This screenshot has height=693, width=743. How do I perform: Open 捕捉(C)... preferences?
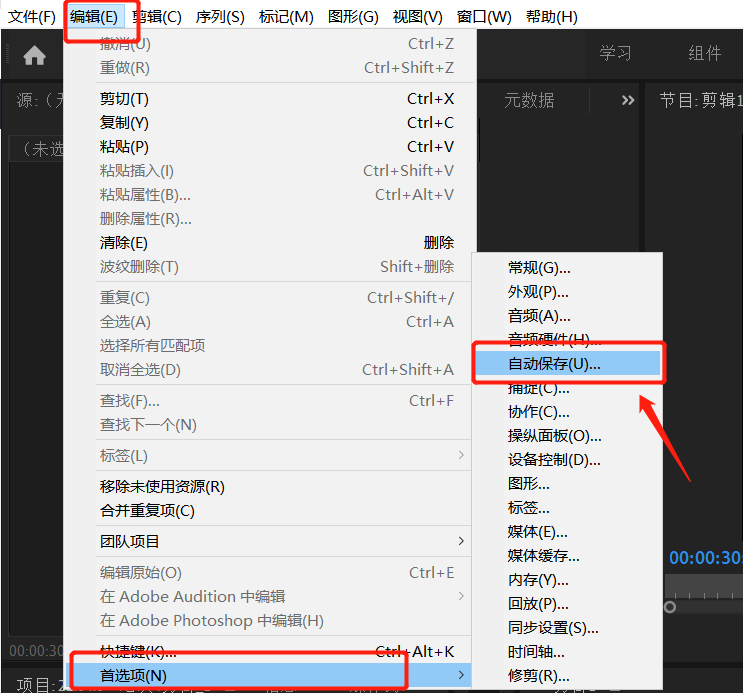coord(567,388)
